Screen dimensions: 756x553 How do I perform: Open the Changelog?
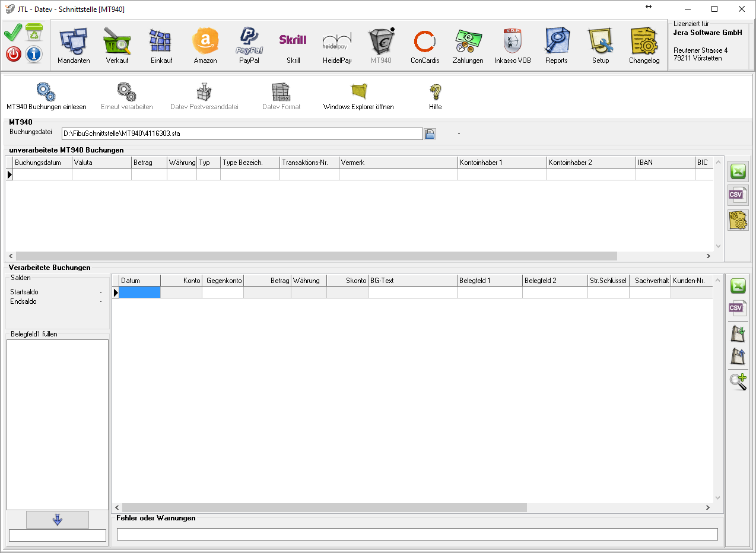[x=644, y=45]
